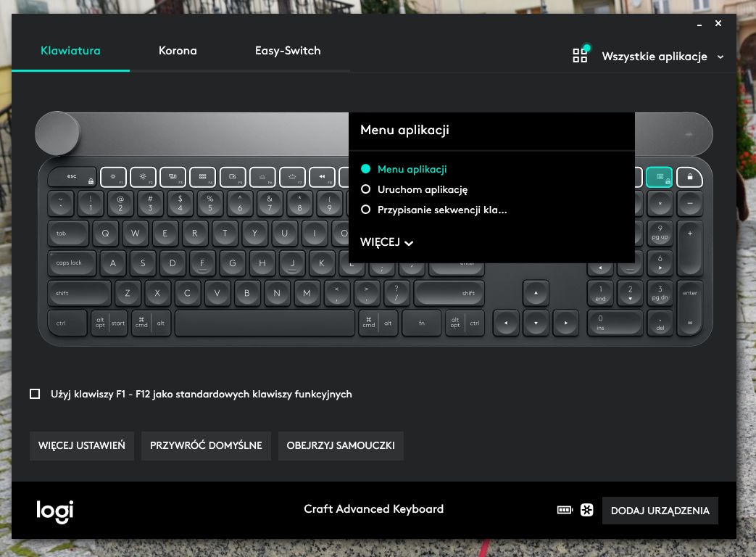
Task: Select the F5 show desktop key
Action: [233, 177]
